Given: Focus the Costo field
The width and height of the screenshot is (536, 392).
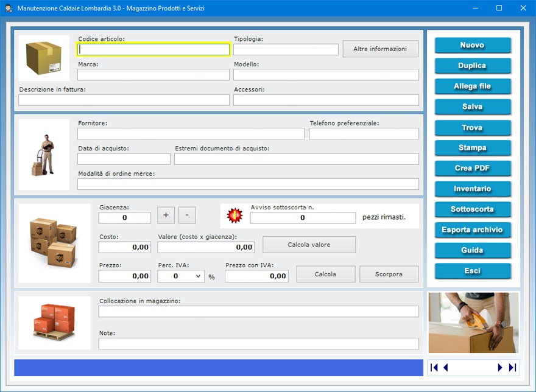Looking at the screenshot, I should [x=125, y=247].
